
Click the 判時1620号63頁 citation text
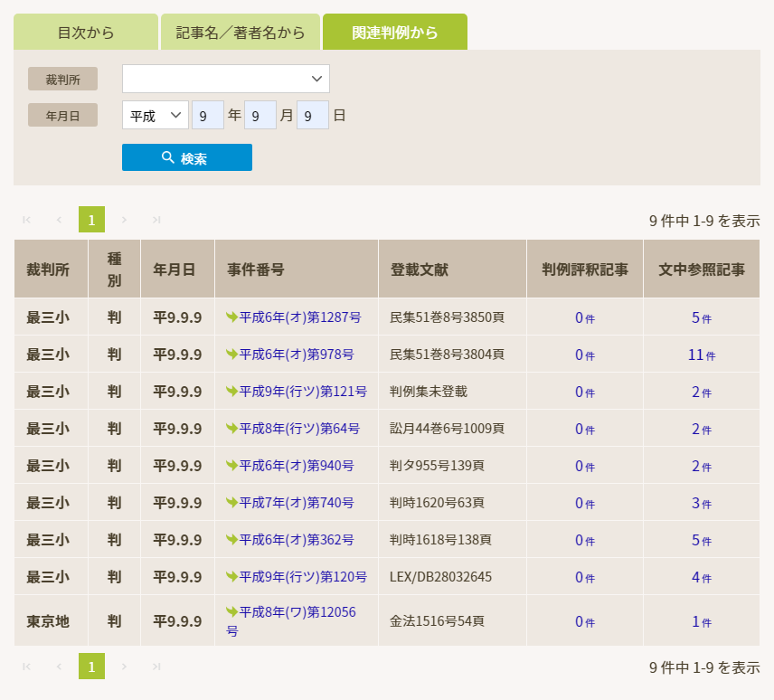pyautogui.click(x=437, y=502)
